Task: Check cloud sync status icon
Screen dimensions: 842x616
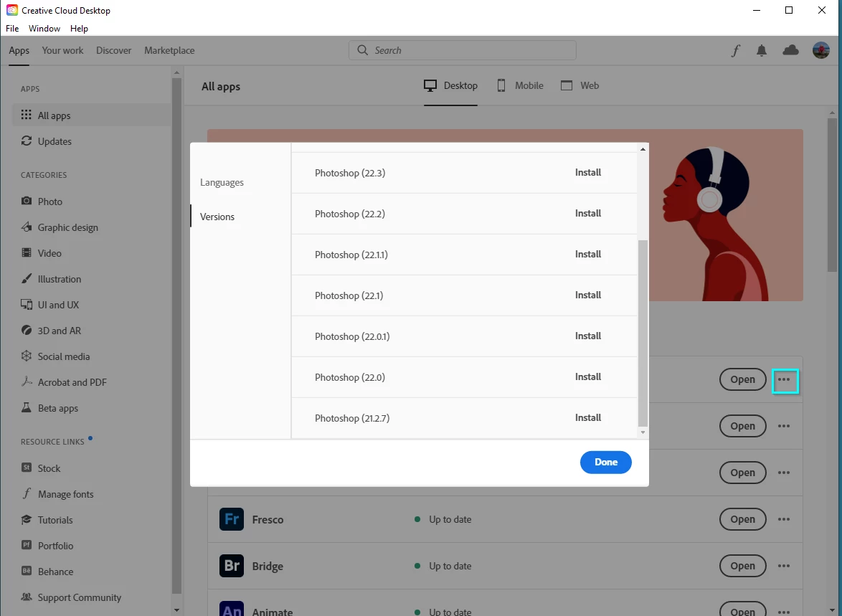Action: 790,50
